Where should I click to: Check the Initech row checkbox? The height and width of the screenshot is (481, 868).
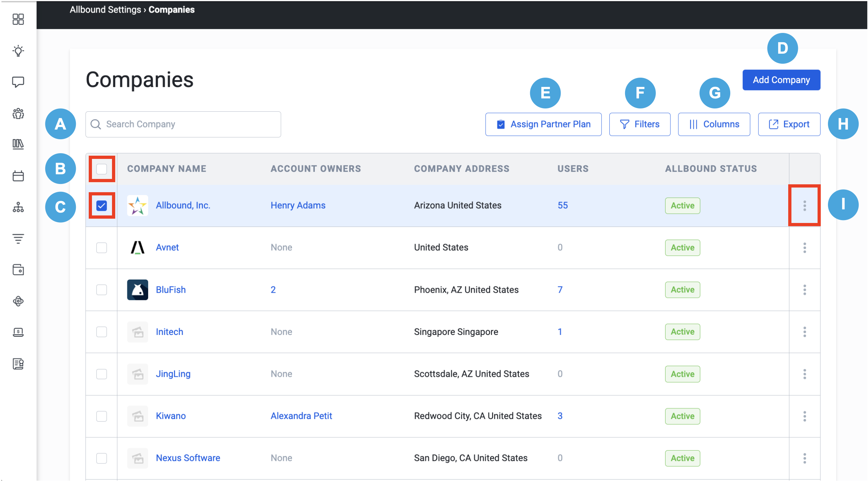click(x=102, y=332)
